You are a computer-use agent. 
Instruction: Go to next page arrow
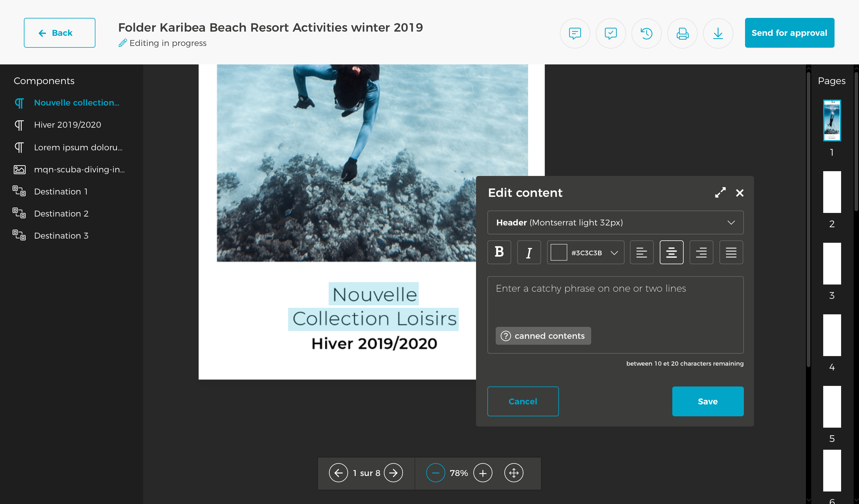(393, 473)
